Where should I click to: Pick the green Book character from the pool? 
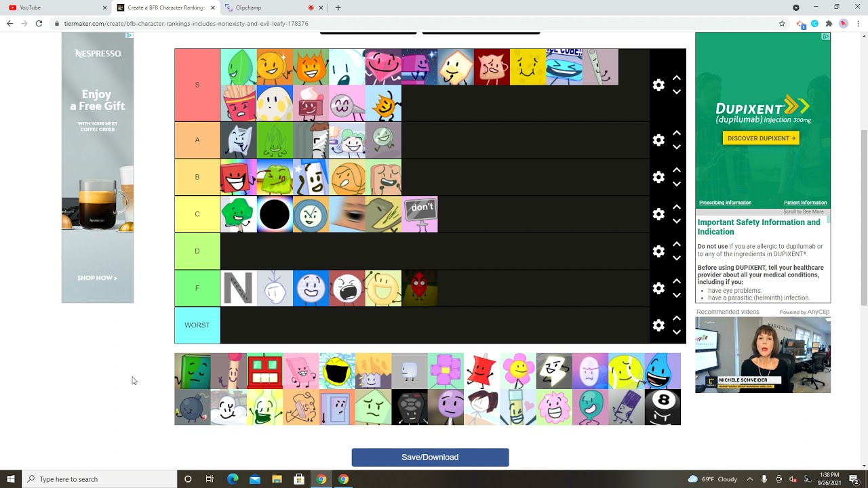pyautogui.click(x=193, y=371)
